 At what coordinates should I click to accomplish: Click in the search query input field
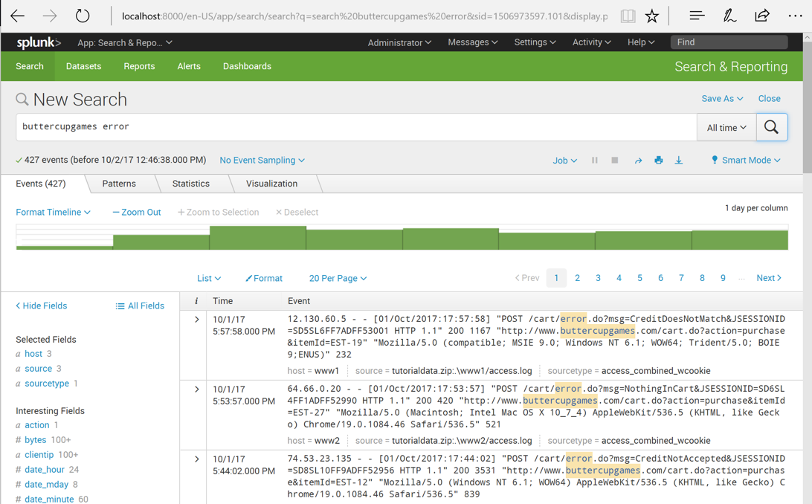pyautogui.click(x=355, y=127)
